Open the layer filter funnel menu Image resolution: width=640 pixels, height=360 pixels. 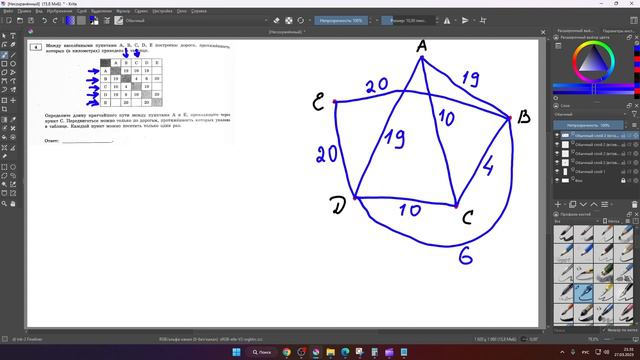(634, 114)
